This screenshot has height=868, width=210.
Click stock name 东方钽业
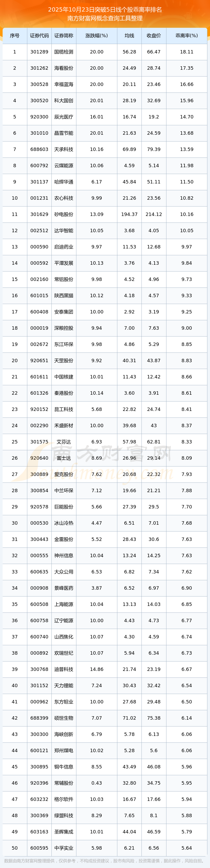[64, 702]
